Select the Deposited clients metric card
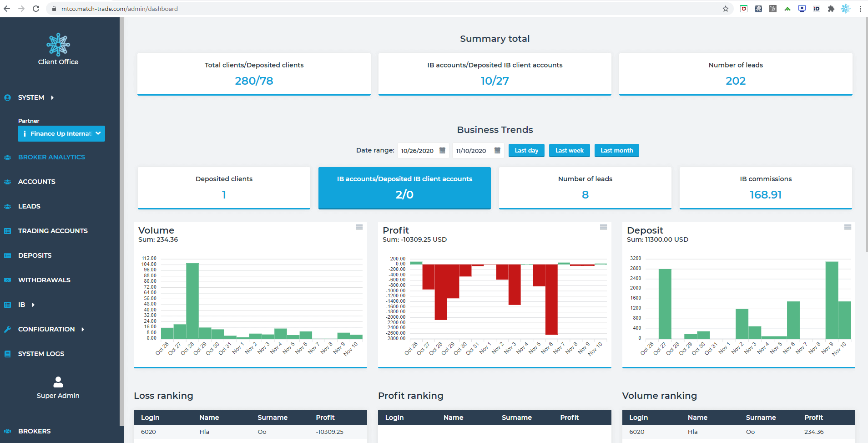This screenshot has height=443, width=868. (x=223, y=188)
